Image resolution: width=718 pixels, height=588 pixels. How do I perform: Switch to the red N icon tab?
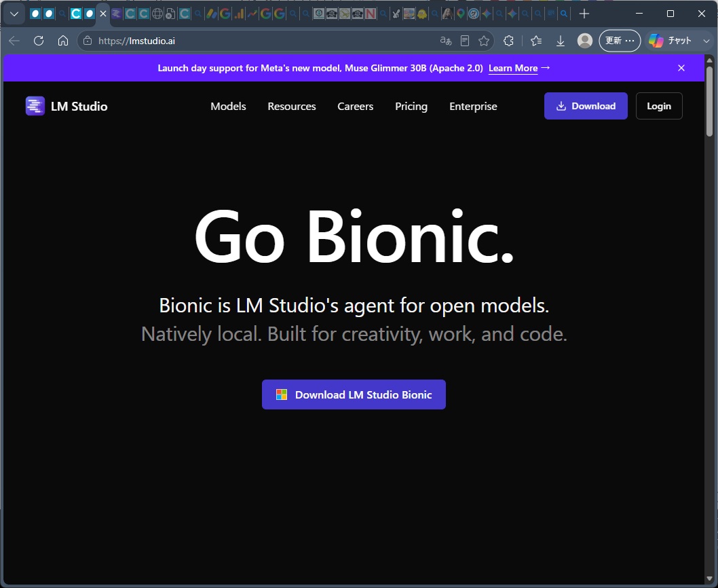[x=371, y=14]
